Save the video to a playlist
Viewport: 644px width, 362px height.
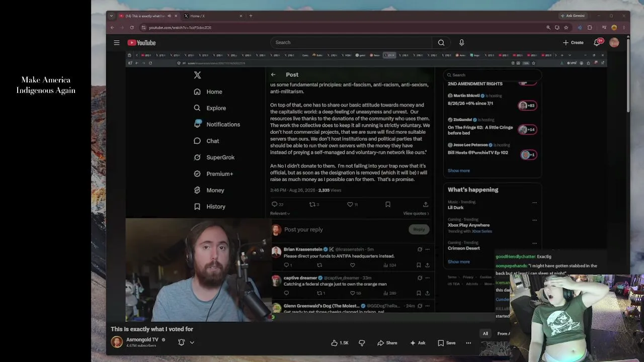[447, 343]
